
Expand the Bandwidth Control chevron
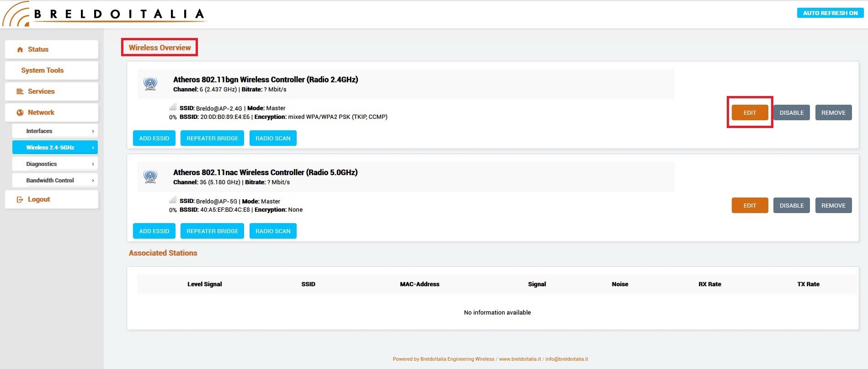[x=93, y=181]
